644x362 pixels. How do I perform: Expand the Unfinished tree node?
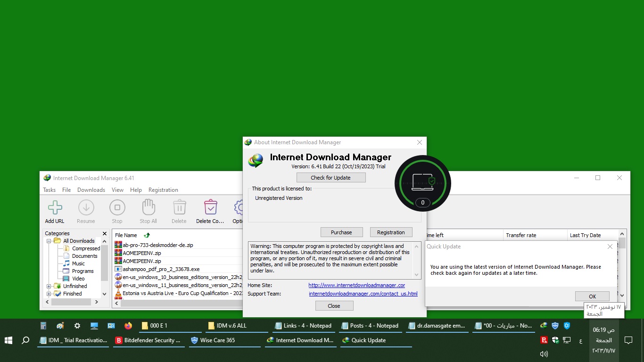pos(49,286)
